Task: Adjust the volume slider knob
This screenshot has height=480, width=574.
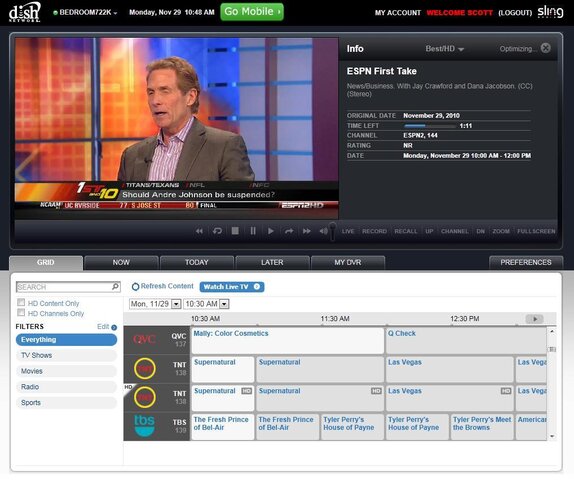Action: point(332,231)
